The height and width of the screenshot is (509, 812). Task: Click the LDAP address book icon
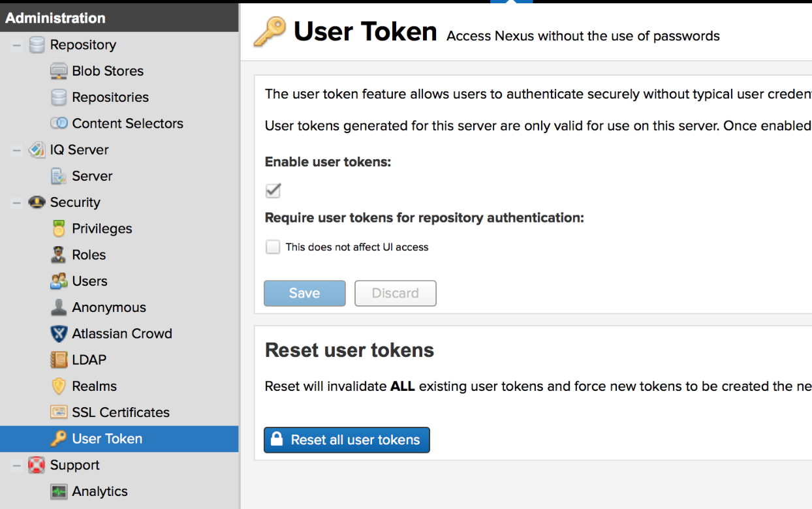coord(59,360)
